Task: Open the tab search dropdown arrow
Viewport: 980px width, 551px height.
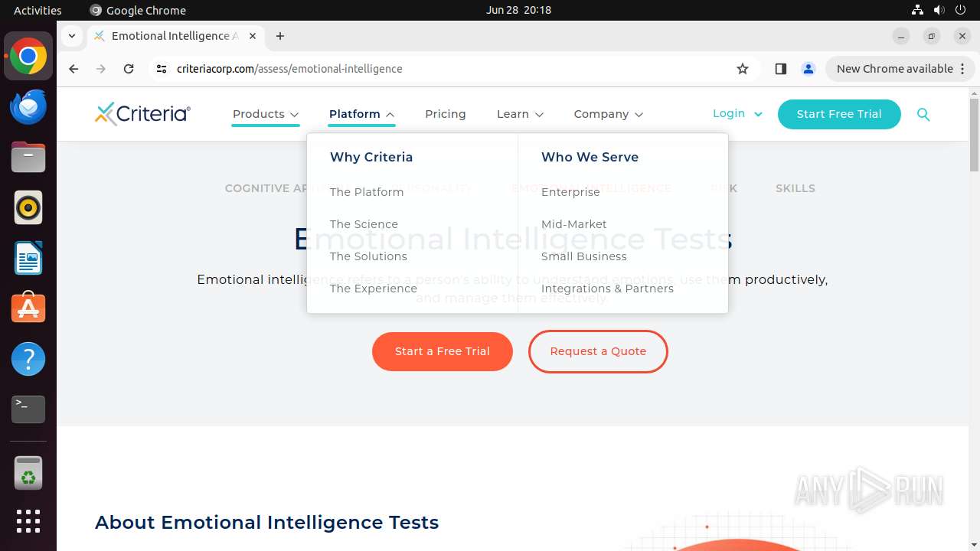Action: click(x=71, y=36)
